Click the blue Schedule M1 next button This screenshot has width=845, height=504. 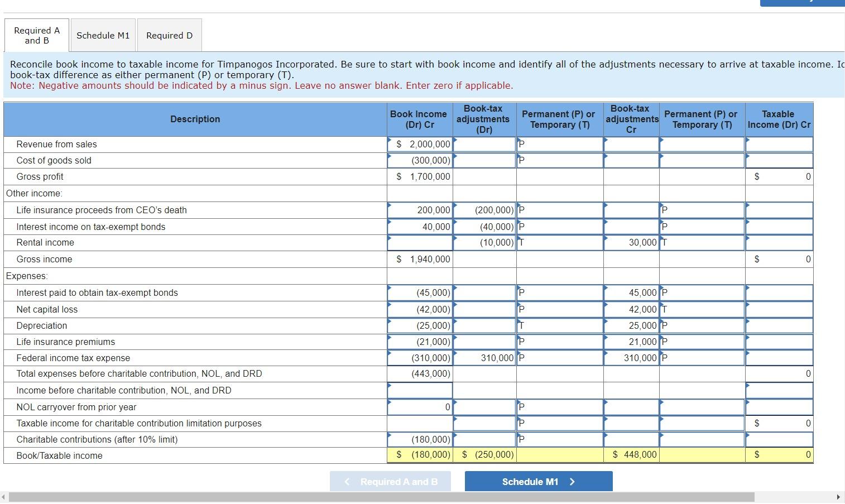[539, 482]
